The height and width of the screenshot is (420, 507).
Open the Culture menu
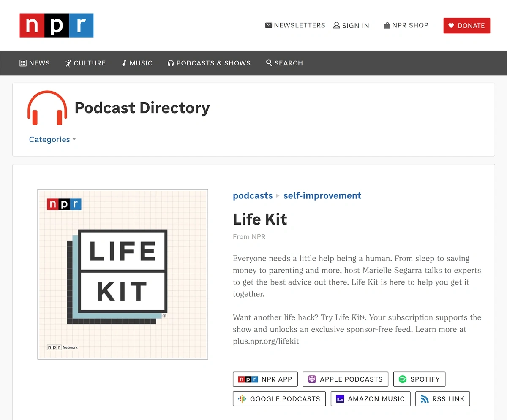click(85, 63)
